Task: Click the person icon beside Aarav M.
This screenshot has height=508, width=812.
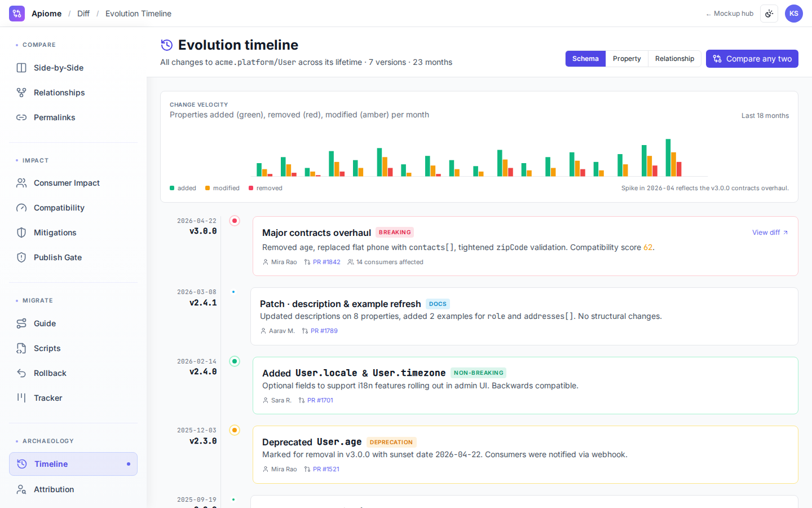Action: pyautogui.click(x=263, y=331)
